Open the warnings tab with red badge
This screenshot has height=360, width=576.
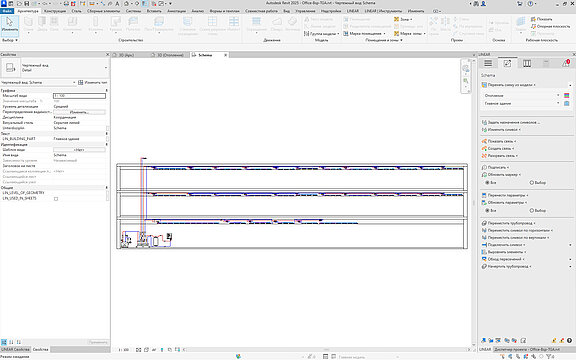click(566, 64)
